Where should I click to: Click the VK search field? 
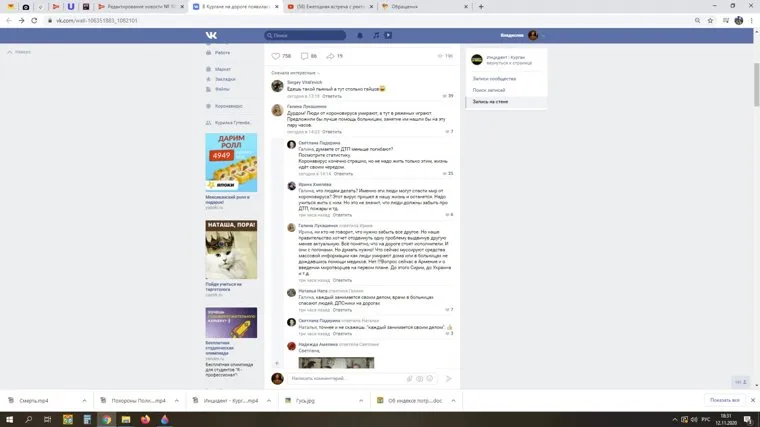tap(307, 35)
